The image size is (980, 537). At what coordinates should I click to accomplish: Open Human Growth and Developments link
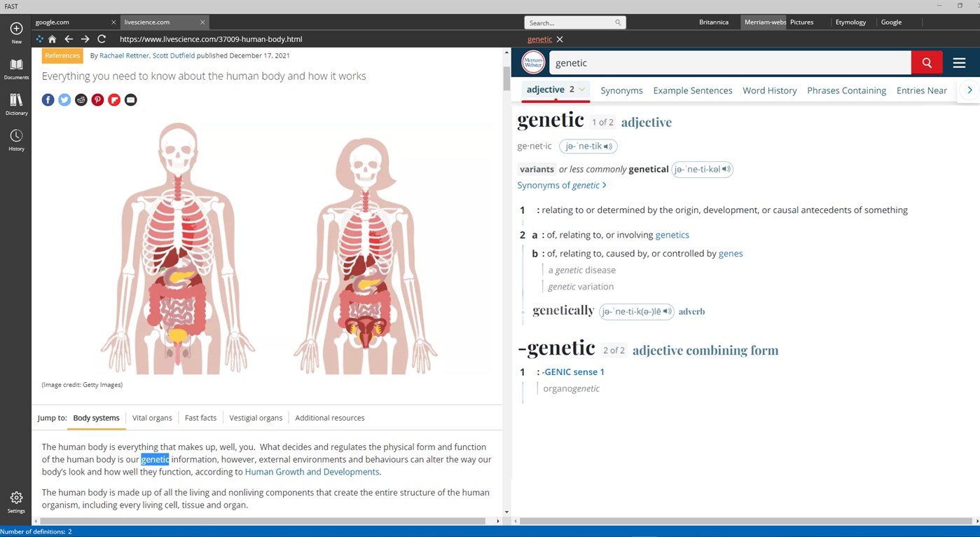pyautogui.click(x=312, y=472)
